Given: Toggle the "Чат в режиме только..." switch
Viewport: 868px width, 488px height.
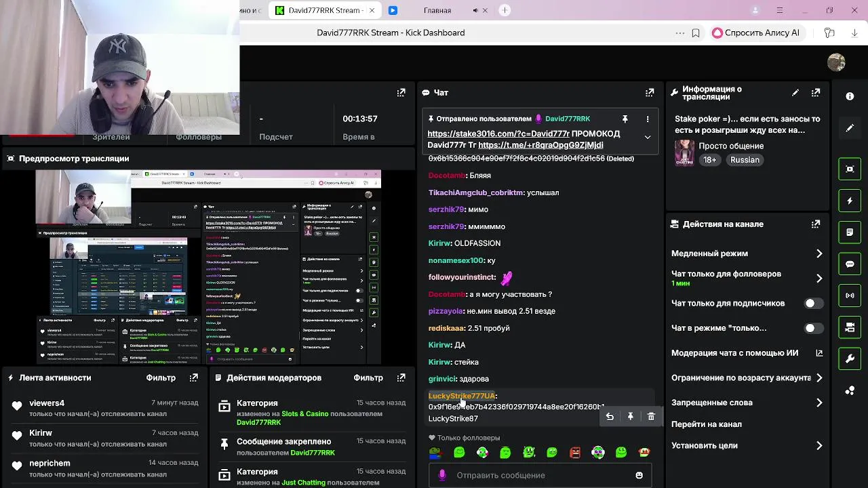Looking at the screenshot, I should (x=814, y=328).
